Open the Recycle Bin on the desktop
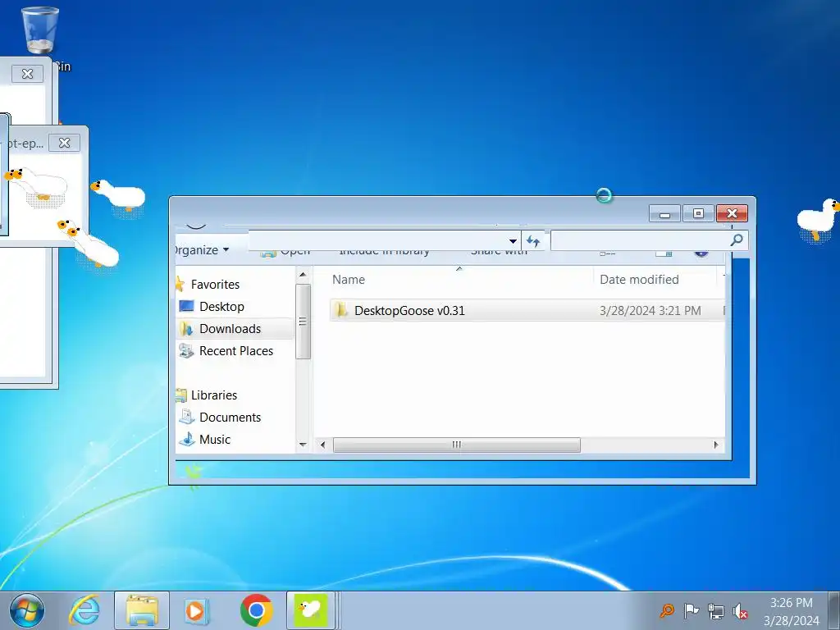Viewport: 840px width, 630px height. click(x=39, y=31)
